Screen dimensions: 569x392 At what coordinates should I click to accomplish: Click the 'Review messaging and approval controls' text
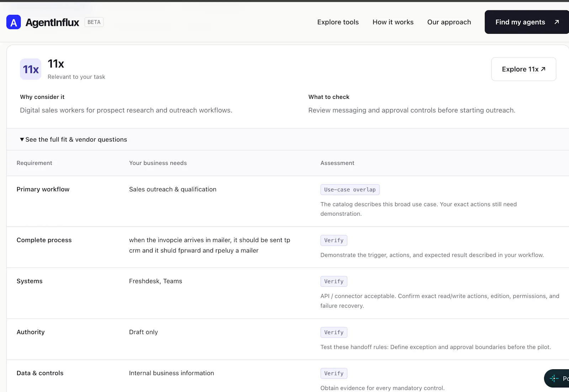click(x=412, y=110)
